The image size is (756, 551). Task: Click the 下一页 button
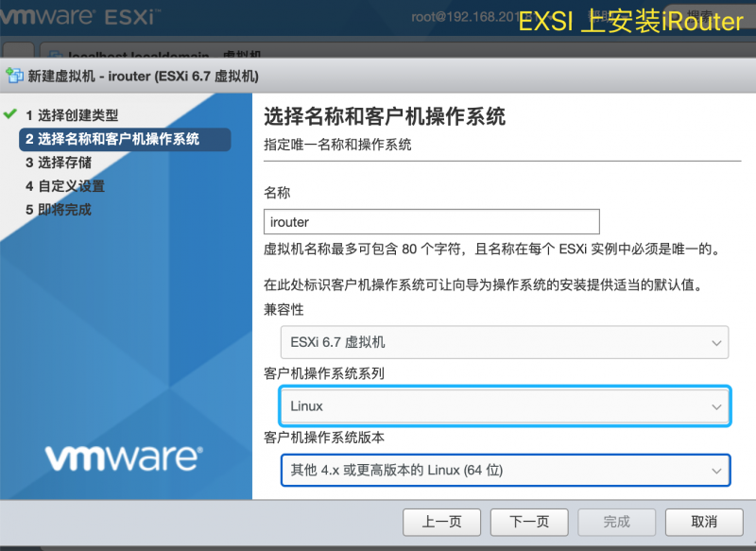point(529,522)
